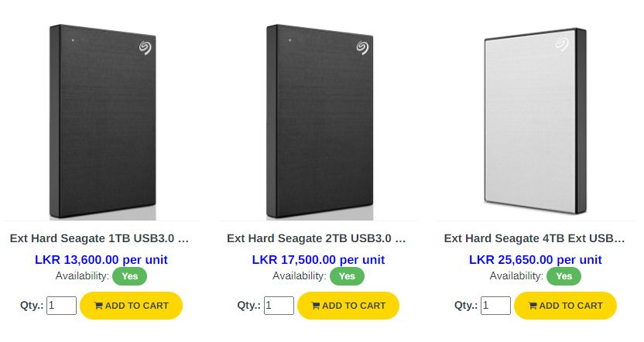The image size is (644, 342).
Task: Add Seagate 4TB drive to cart
Action: click(x=565, y=306)
